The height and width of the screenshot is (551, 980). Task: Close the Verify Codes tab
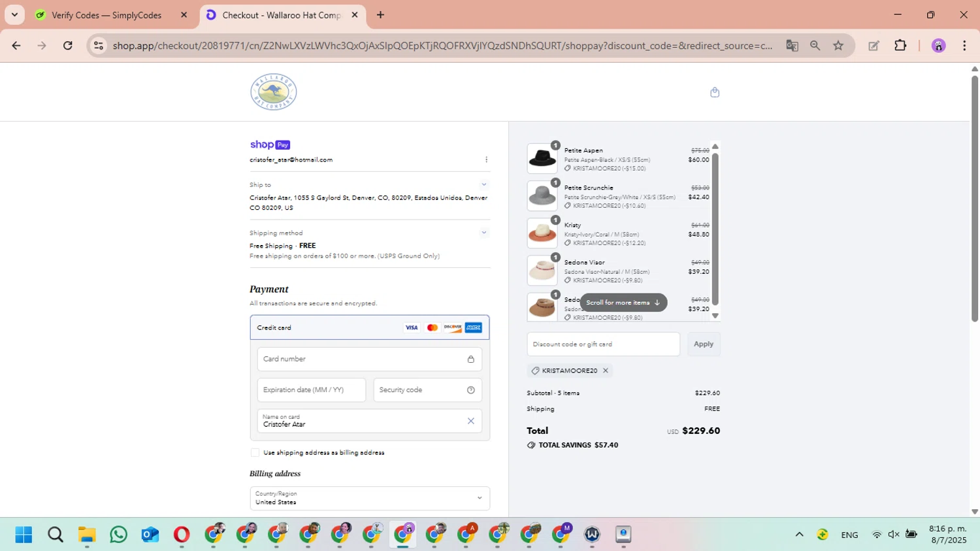click(x=184, y=15)
